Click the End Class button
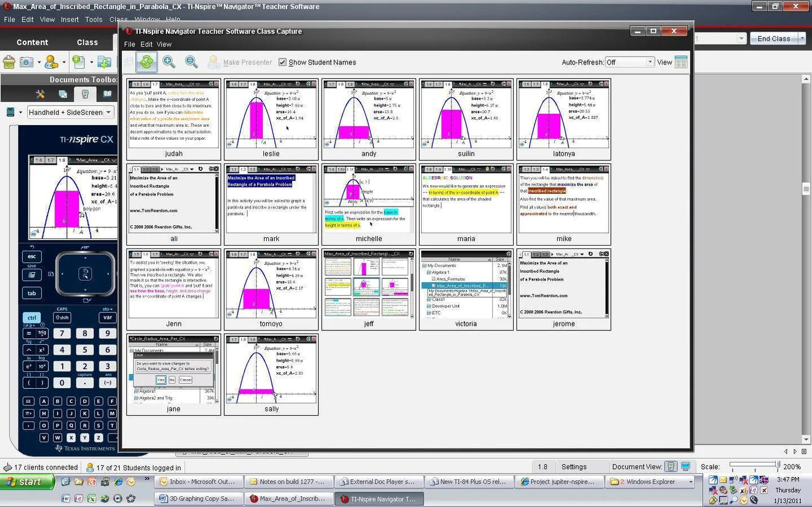 pyautogui.click(x=773, y=38)
